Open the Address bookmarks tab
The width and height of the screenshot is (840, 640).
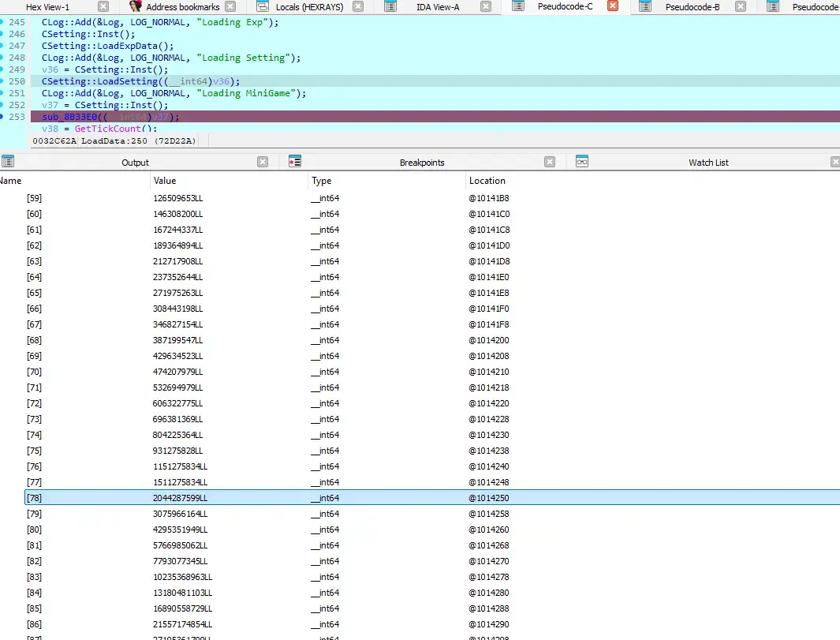[183, 7]
